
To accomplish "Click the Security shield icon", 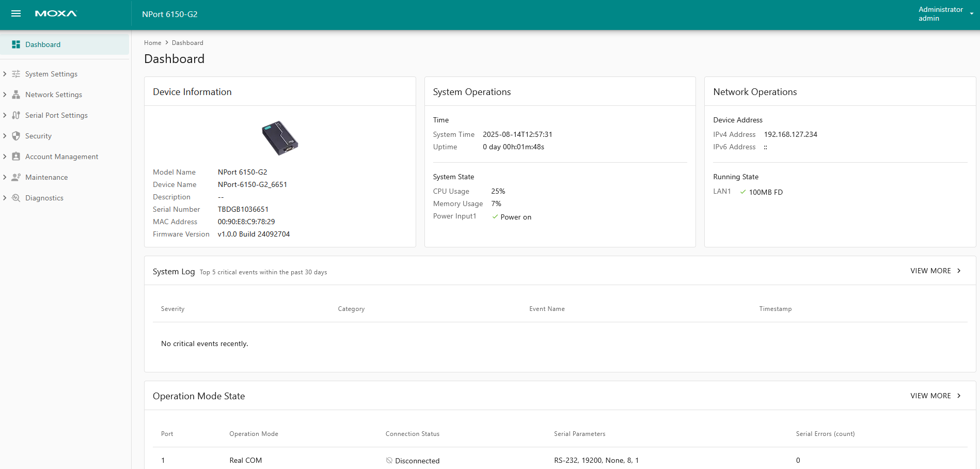I will (16, 136).
